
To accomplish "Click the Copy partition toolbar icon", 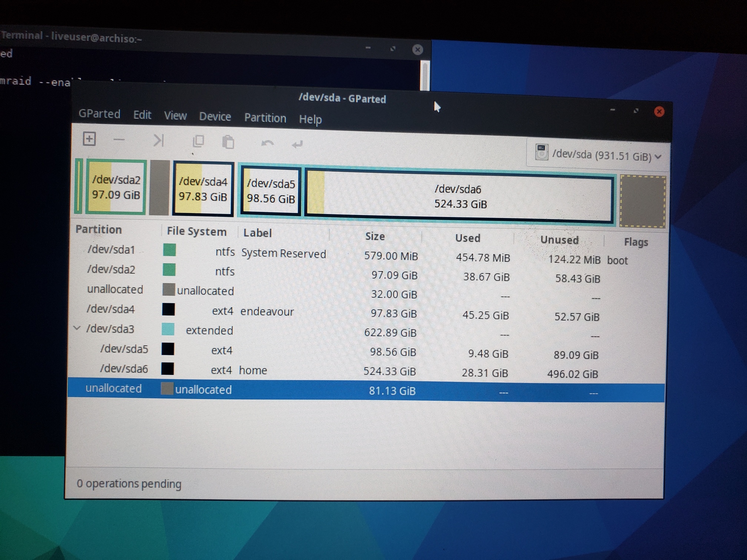I will point(199,141).
